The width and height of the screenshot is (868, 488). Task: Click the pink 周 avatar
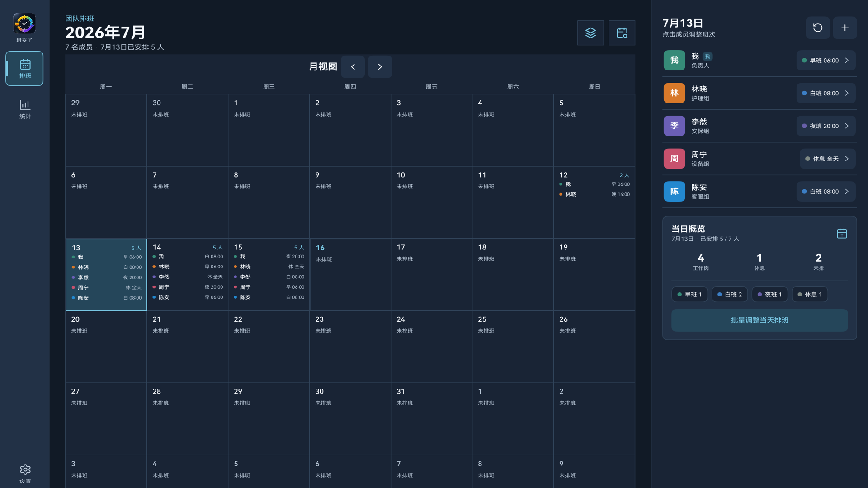(674, 159)
